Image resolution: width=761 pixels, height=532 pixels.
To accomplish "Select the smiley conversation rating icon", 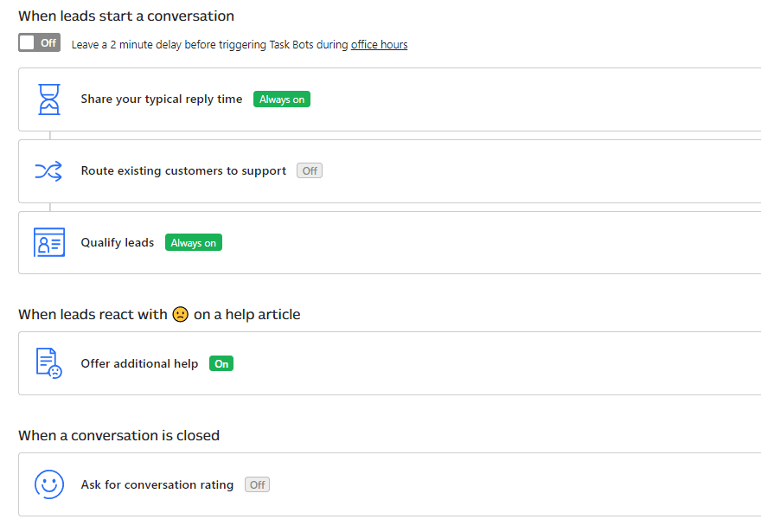I will click(x=49, y=484).
